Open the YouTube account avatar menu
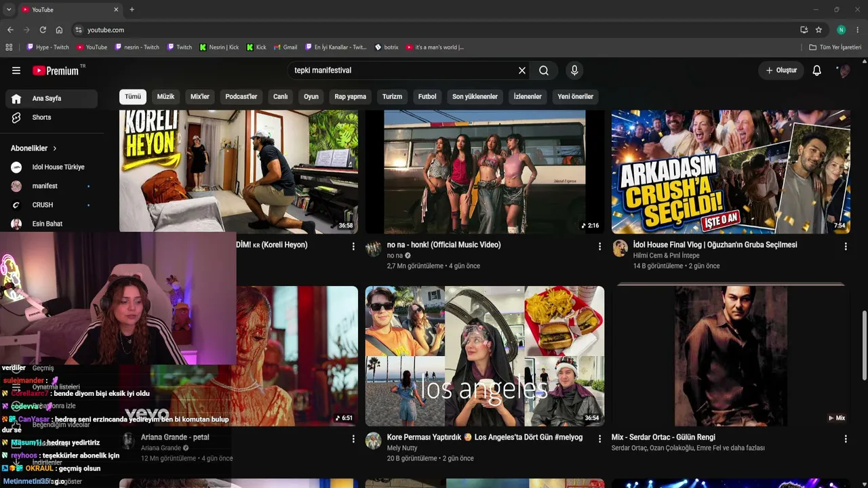This screenshot has height=488, width=868. click(844, 70)
